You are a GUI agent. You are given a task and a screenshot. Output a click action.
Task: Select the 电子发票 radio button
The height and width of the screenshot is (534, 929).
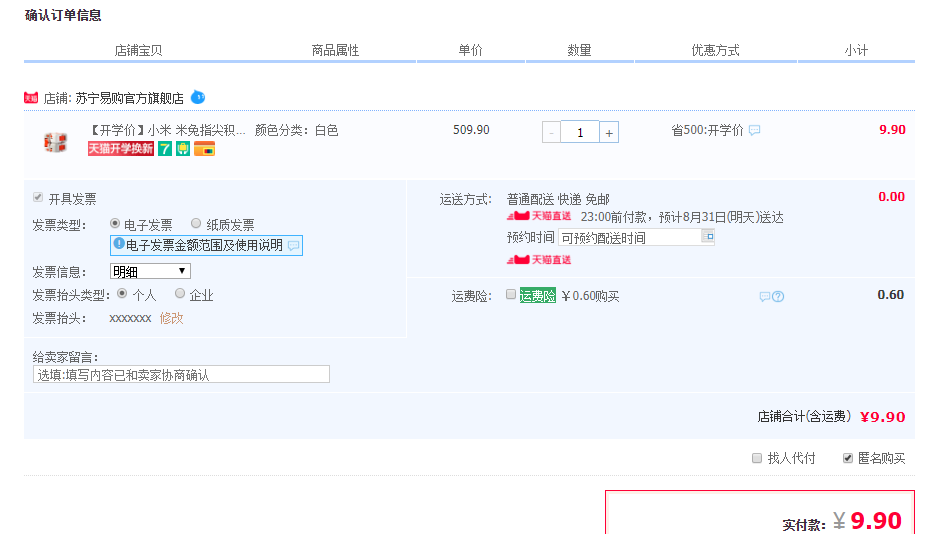point(115,223)
